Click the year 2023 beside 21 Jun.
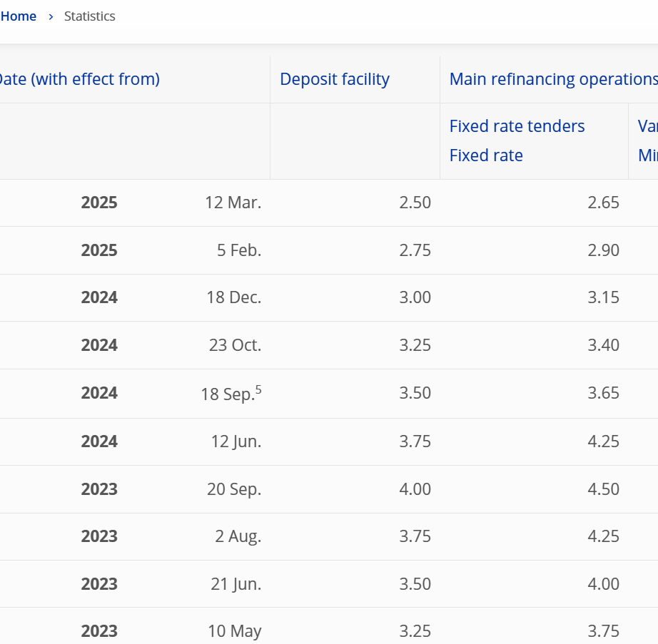 (x=99, y=584)
